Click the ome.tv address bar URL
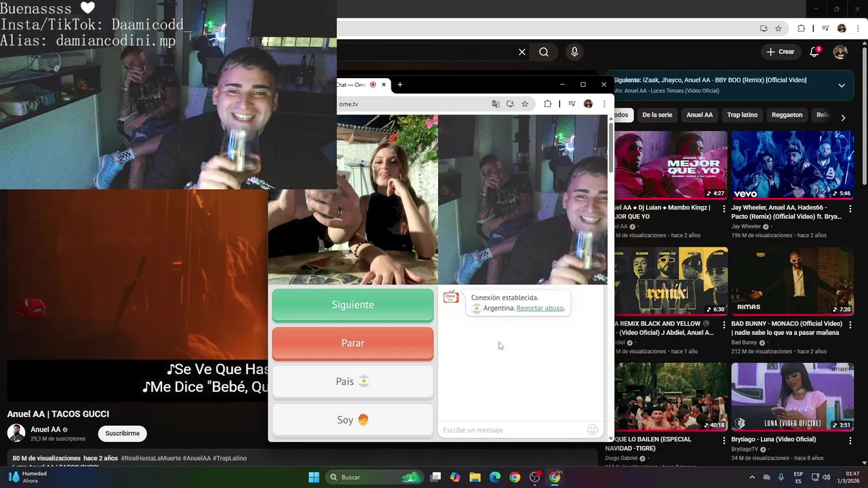This screenshot has height=488, width=868. (349, 104)
